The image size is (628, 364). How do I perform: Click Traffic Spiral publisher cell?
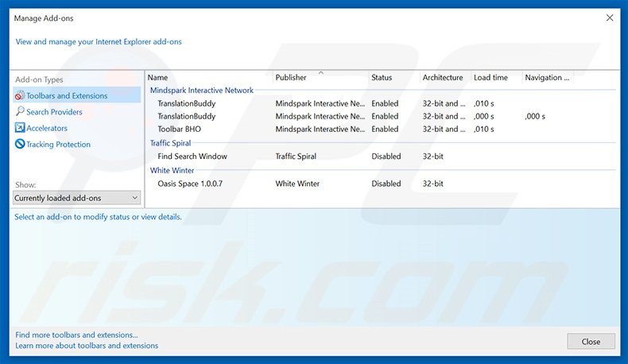(296, 157)
